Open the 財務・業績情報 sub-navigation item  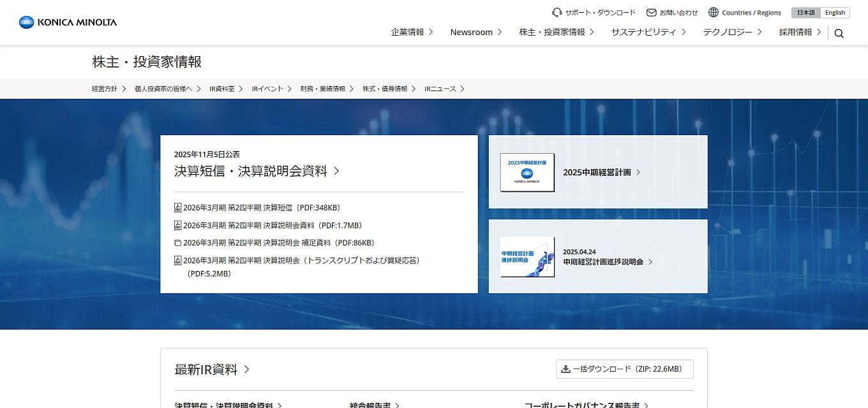(x=327, y=89)
